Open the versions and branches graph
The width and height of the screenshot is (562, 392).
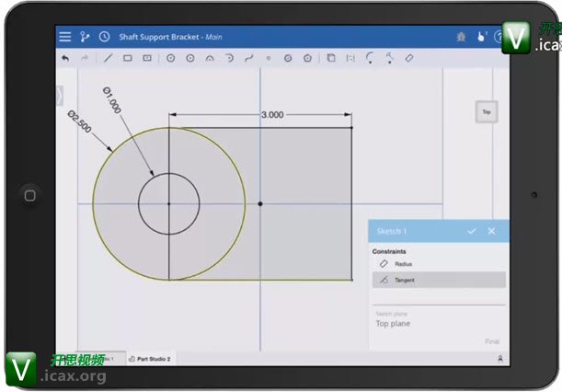pyautogui.click(x=86, y=37)
